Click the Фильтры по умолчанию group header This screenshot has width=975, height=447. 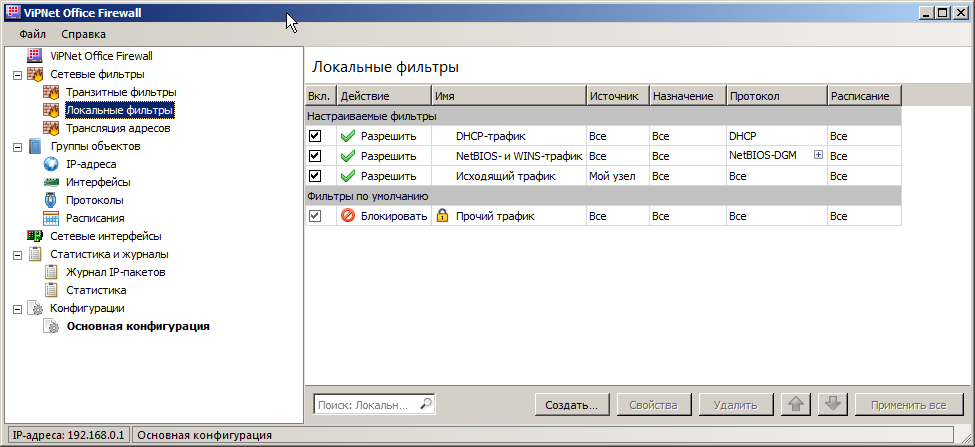(603, 196)
